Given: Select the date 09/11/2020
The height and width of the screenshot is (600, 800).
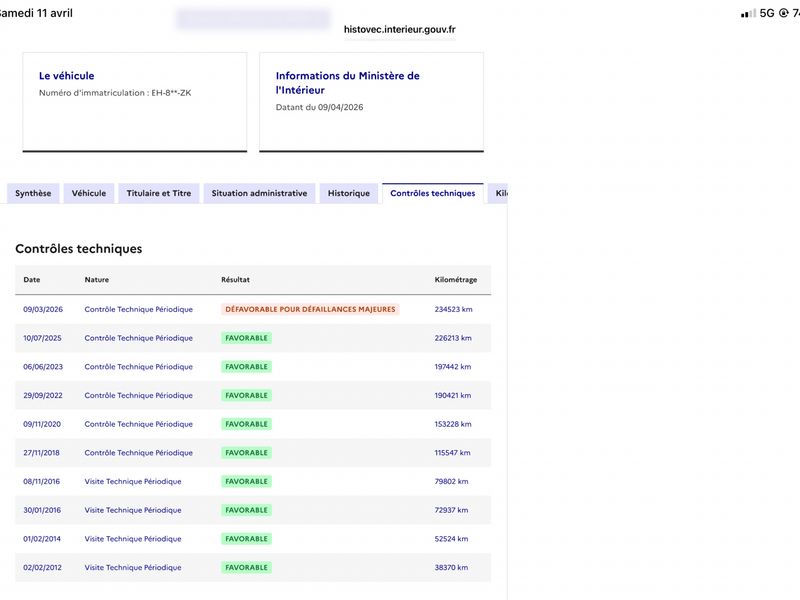Looking at the screenshot, I should 42,424.
